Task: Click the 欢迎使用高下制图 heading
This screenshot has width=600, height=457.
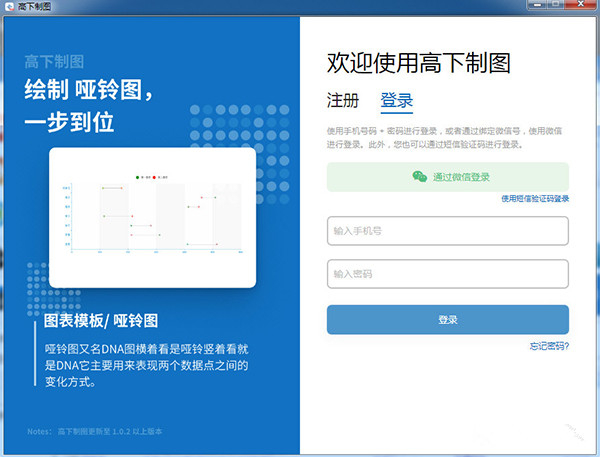Action: click(x=419, y=63)
